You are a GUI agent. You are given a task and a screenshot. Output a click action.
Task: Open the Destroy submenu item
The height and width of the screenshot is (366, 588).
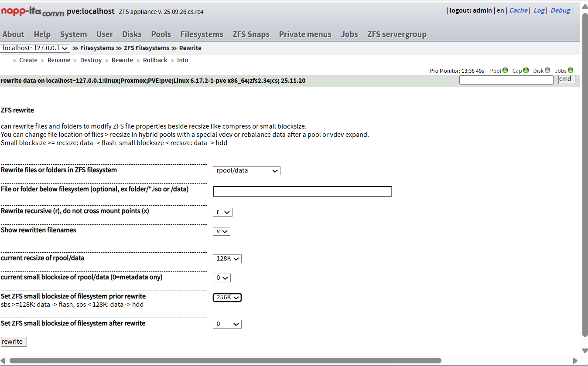(91, 60)
